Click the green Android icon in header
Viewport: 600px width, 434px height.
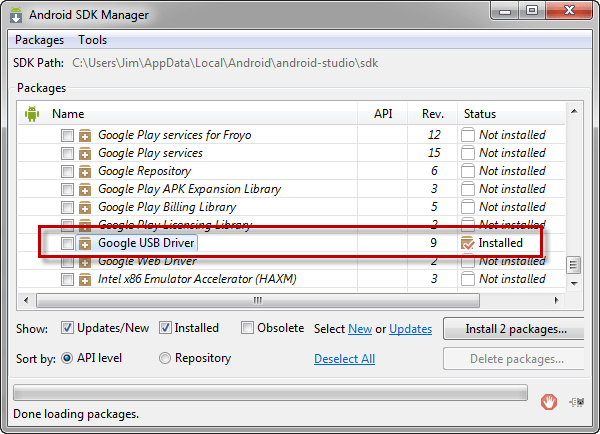pos(32,114)
